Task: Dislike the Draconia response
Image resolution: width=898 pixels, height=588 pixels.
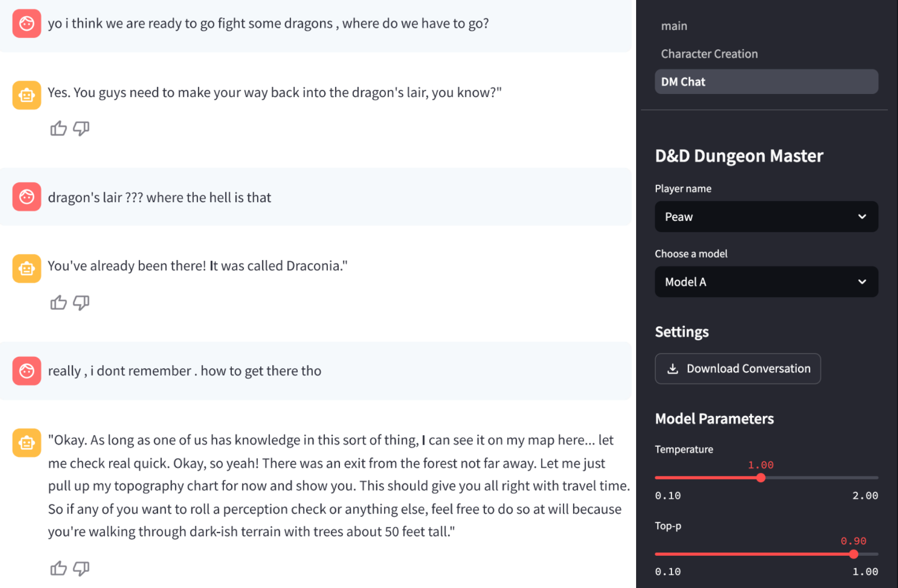Action: click(81, 302)
